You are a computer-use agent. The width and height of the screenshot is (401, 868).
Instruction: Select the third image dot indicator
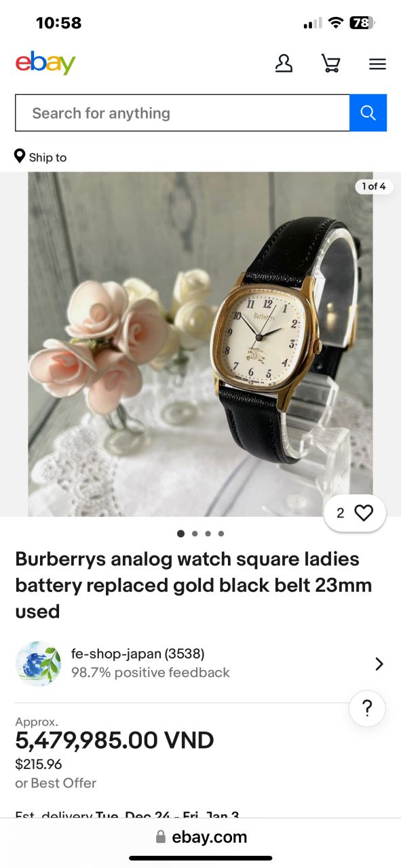tap(208, 534)
